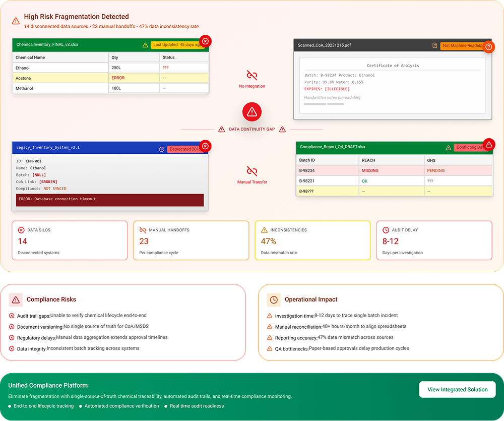Click the Status column header

pyautogui.click(x=183, y=57)
